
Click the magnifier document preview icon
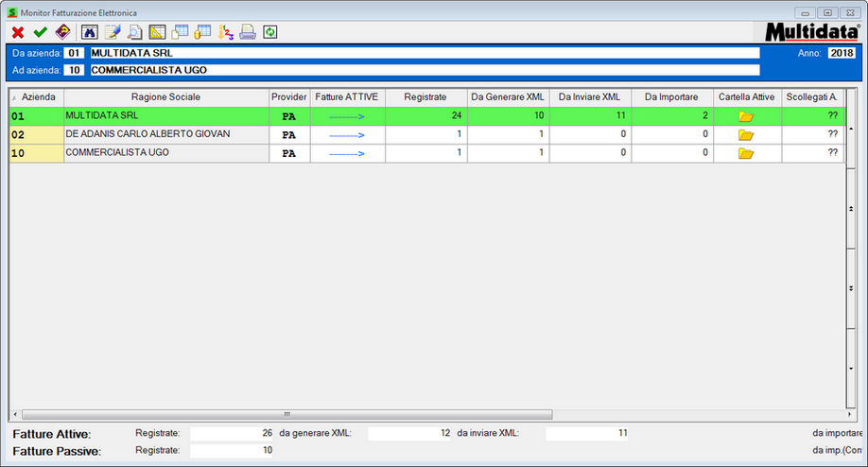(134, 32)
